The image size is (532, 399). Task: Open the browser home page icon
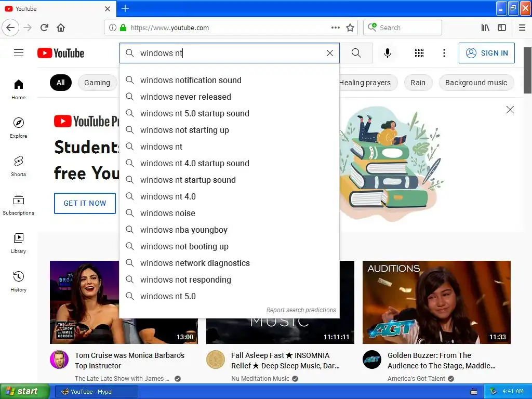(61, 28)
